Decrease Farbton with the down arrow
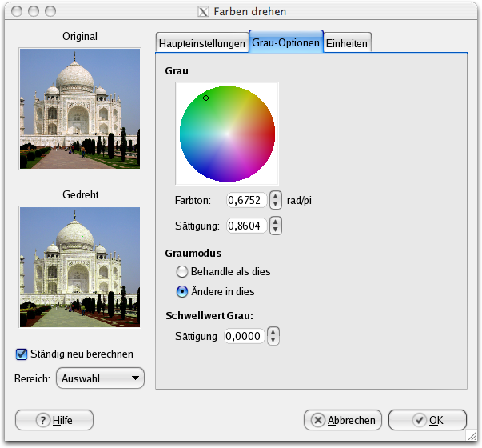 (x=276, y=204)
